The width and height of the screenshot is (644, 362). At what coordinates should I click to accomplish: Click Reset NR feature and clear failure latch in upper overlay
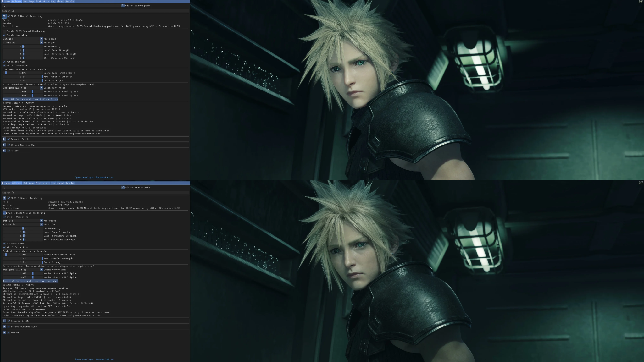[x=31, y=99]
